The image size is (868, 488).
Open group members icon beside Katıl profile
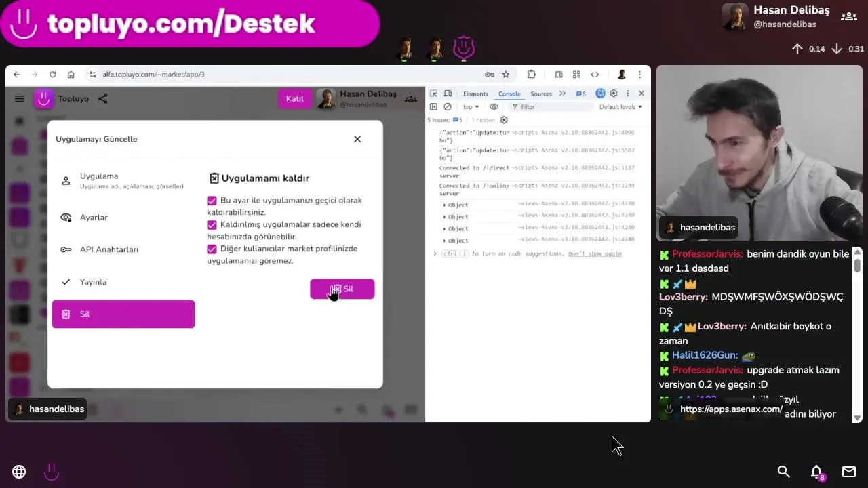[x=411, y=99]
